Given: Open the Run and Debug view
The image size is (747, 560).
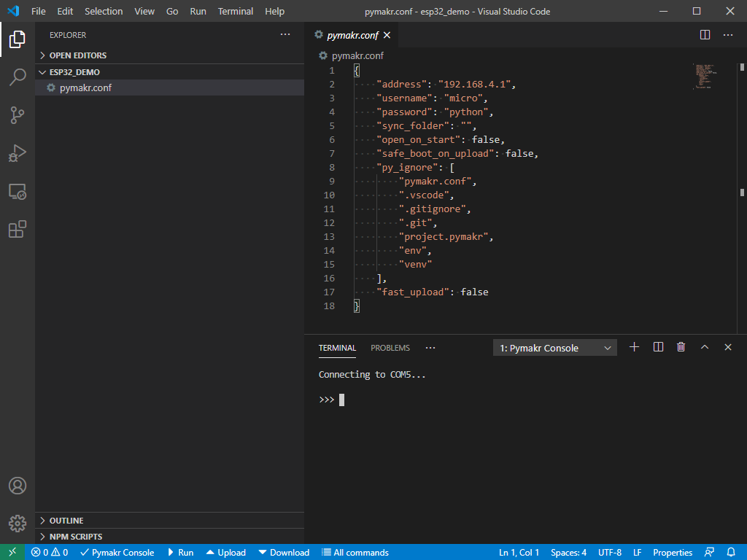Looking at the screenshot, I should [18, 153].
